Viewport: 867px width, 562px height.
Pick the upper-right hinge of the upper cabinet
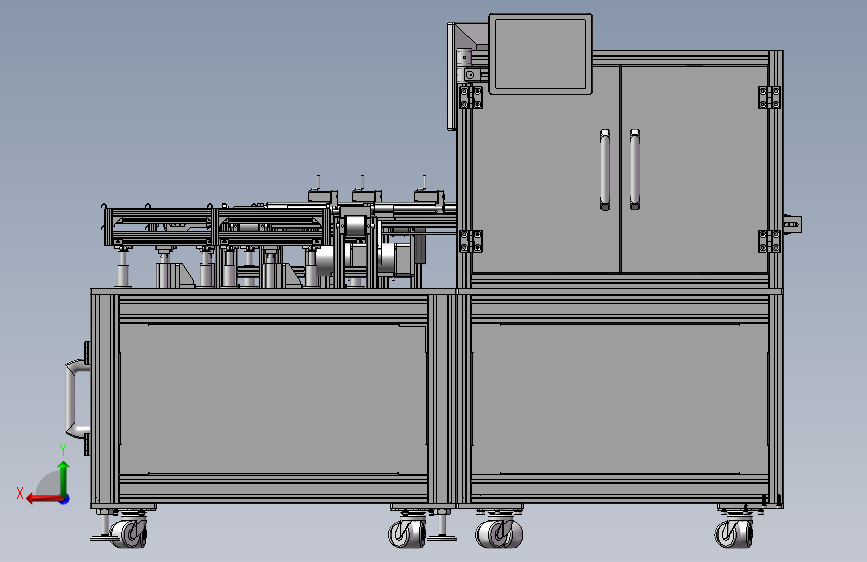(769, 97)
